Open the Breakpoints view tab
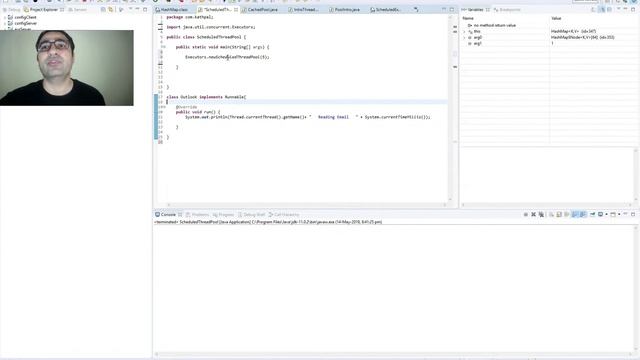The image size is (640, 360). coord(507,9)
